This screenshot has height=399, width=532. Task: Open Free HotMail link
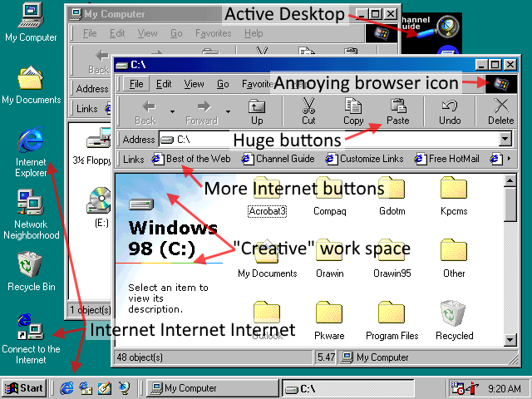click(x=447, y=159)
